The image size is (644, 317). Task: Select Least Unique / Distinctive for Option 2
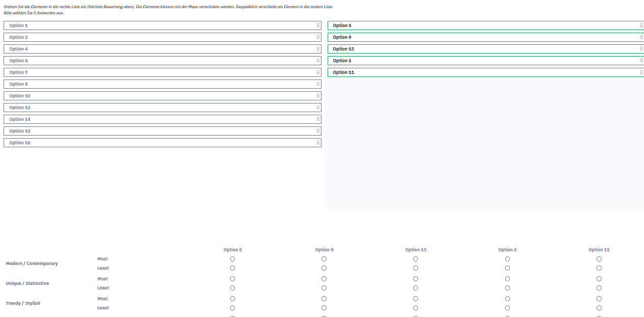507,288
